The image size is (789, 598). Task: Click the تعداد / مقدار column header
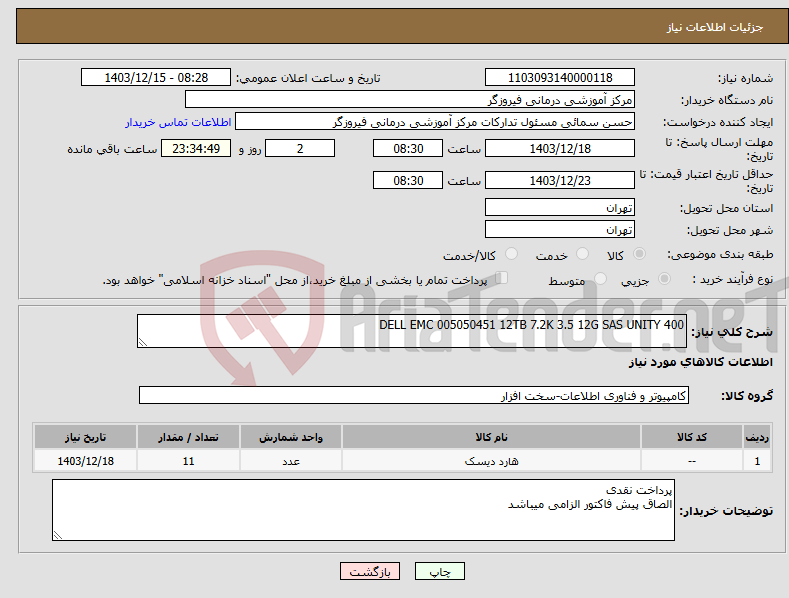coord(188,437)
